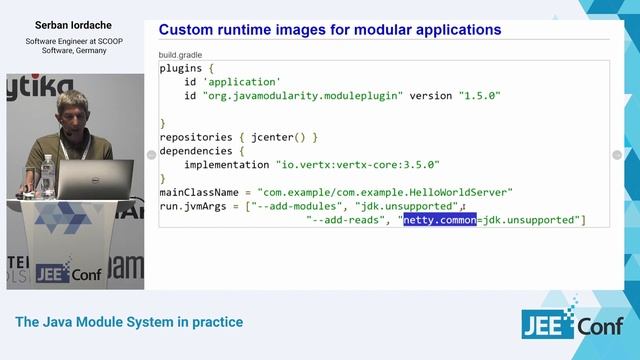The image size is (640, 360).
Task: Click the 'mainClassName' line
Action: (336, 192)
